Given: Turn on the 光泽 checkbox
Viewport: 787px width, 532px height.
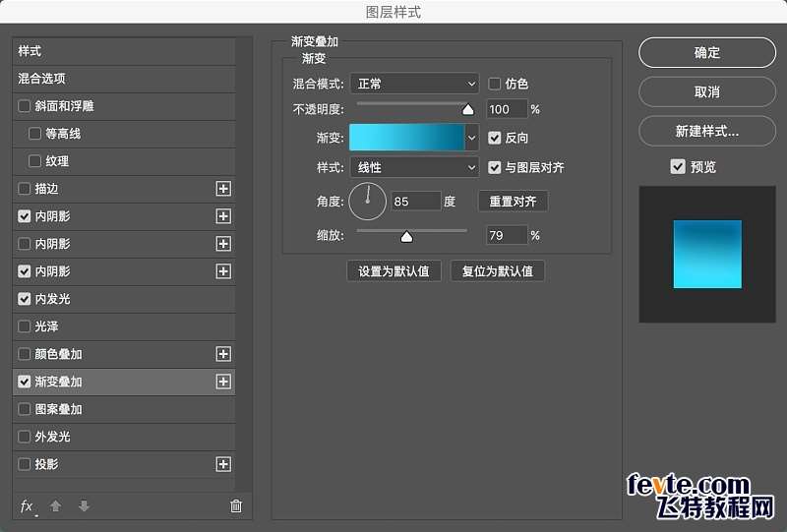Looking at the screenshot, I should [24, 326].
